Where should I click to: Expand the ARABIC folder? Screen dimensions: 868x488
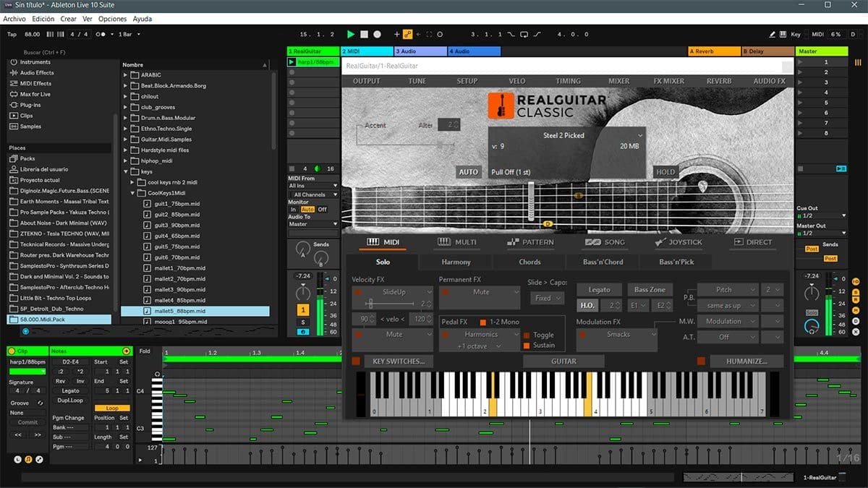point(125,75)
